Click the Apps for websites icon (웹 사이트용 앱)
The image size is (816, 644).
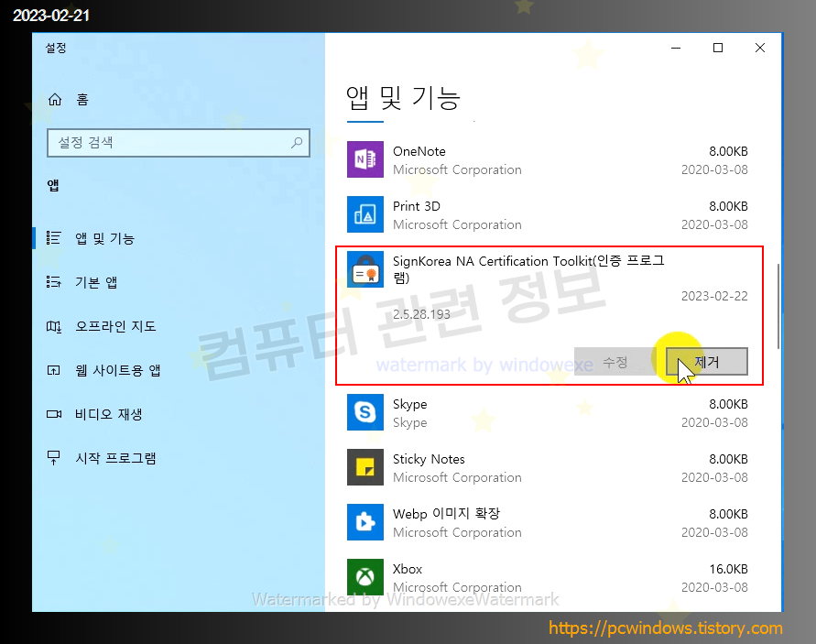click(x=54, y=370)
